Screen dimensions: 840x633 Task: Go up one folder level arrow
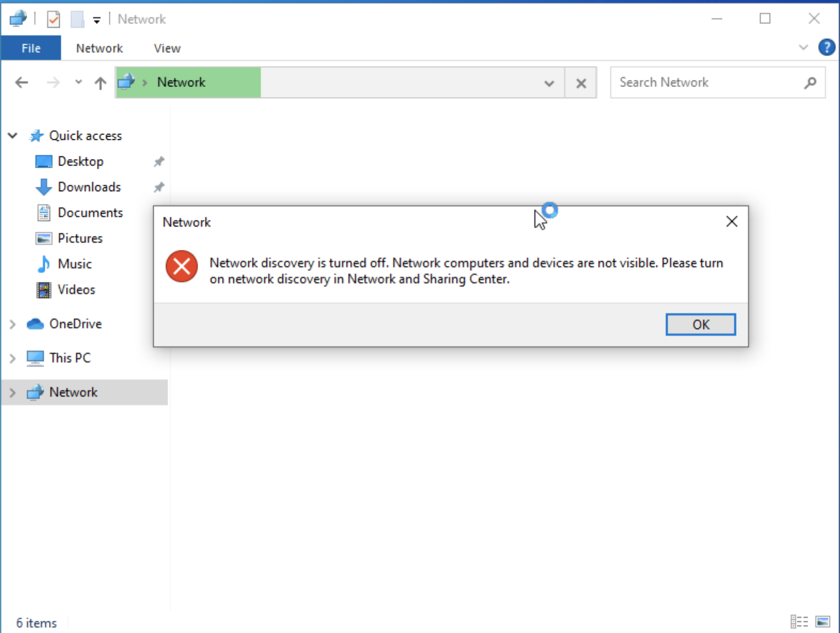coord(100,83)
